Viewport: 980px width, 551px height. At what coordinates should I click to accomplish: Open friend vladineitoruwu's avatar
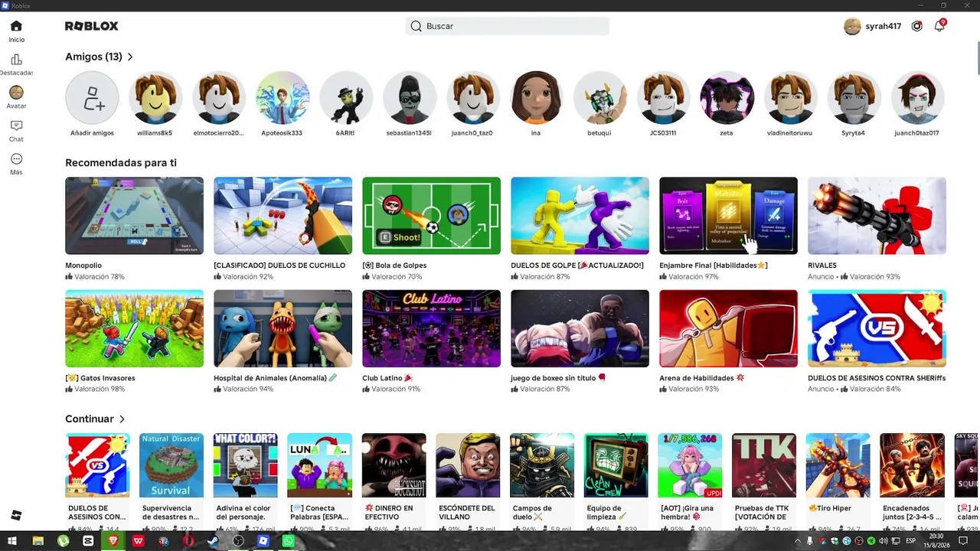coord(790,98)
